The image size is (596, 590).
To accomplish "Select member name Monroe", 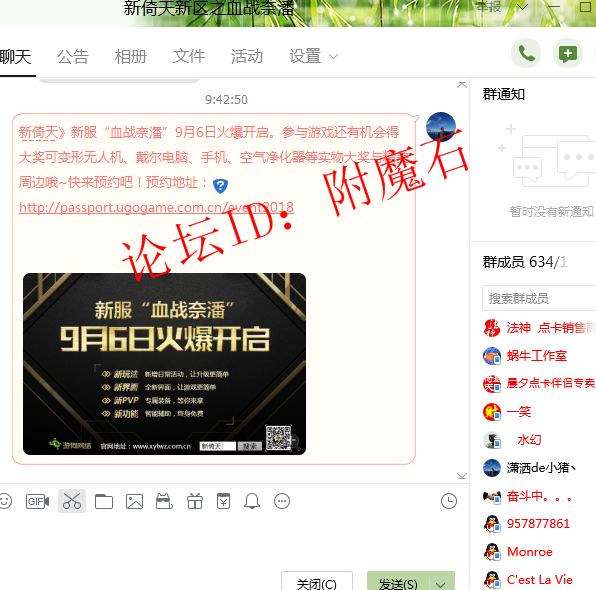I will click(529, 552).
